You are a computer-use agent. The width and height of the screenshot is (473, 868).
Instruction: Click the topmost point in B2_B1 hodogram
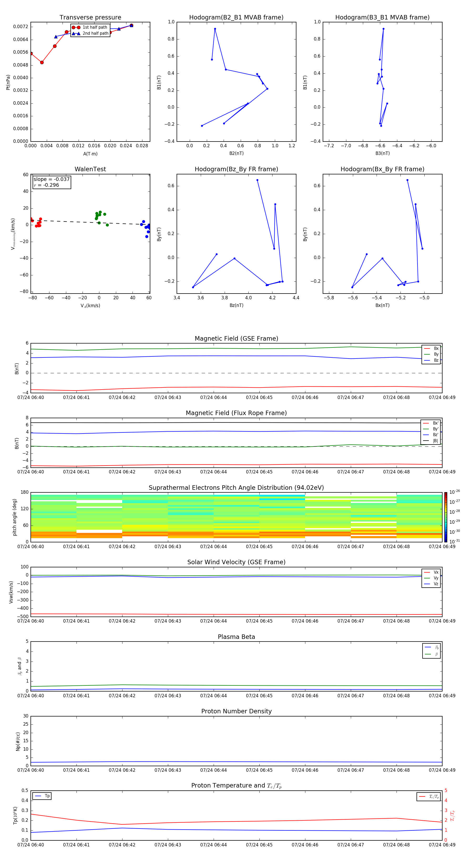[215, 29]
